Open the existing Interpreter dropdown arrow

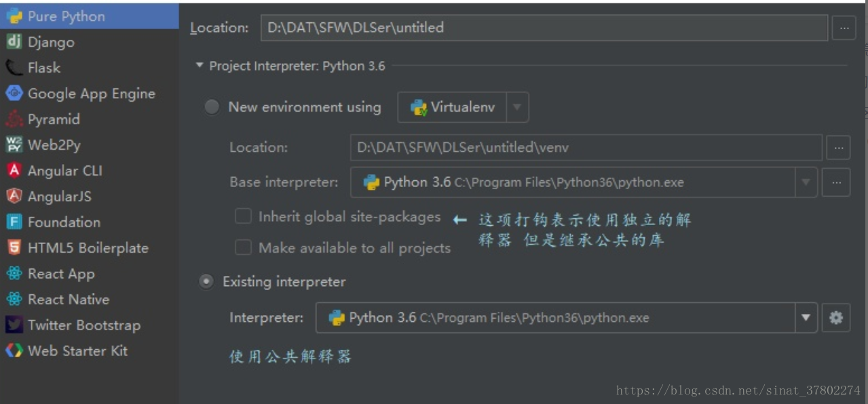point(806,317)
